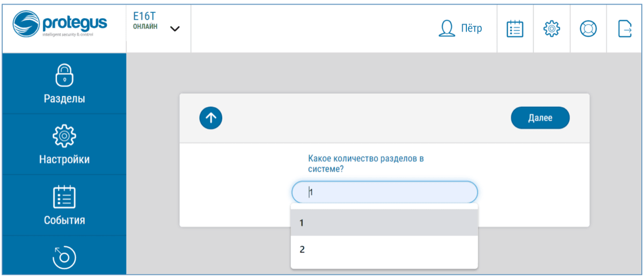The height and width of the screenshot is (278, 644).
Task: Click the logout icon
Action: tap(625, 28)
